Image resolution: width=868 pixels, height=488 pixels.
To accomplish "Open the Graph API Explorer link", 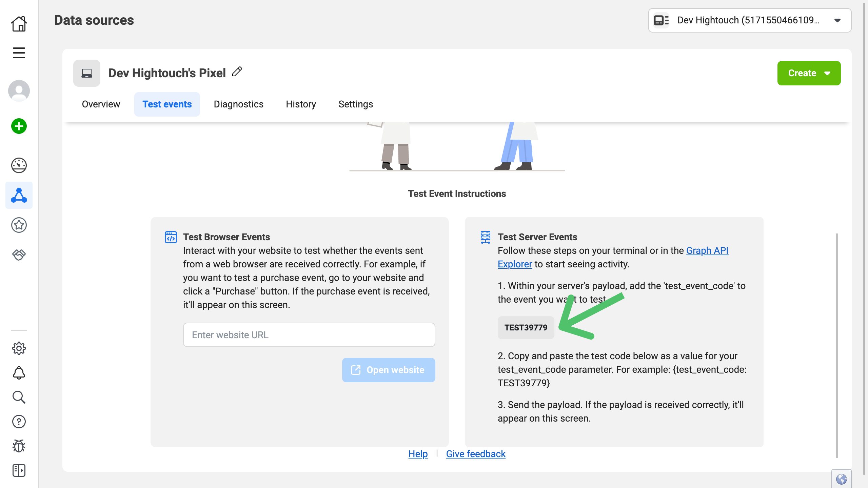I will tap(707, 251).
